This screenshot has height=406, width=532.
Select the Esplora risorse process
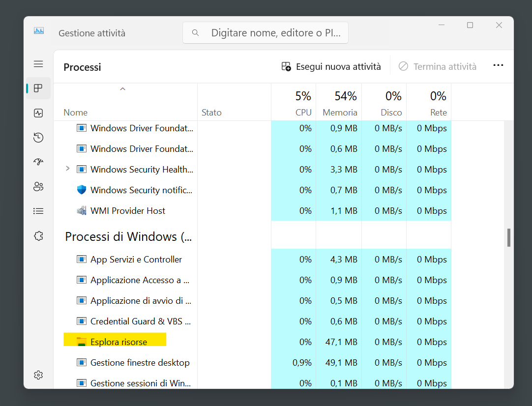tap(119, 342)
